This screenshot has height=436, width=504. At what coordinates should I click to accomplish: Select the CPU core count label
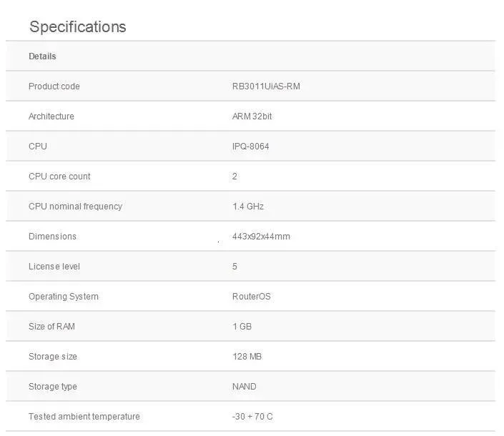(59, 177)
